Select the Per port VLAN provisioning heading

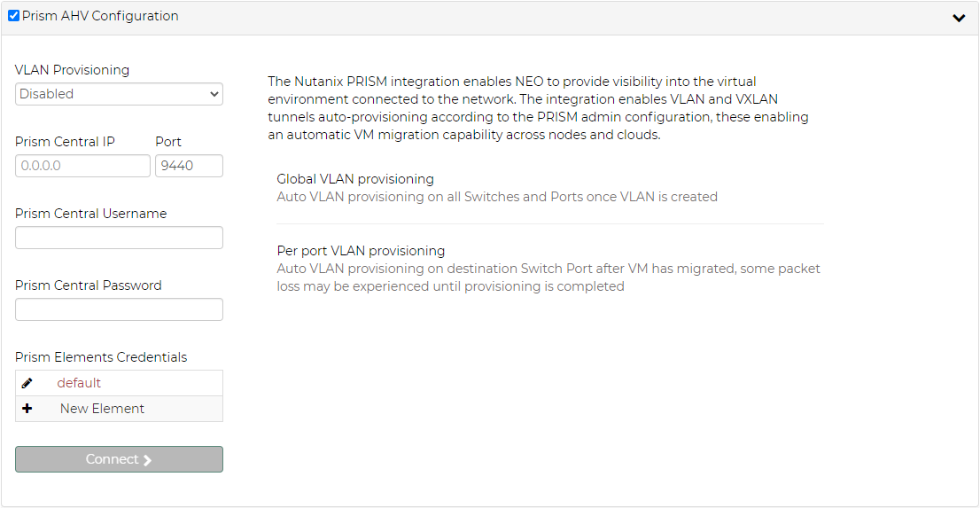pyautogui.click(x=361, y=251)
